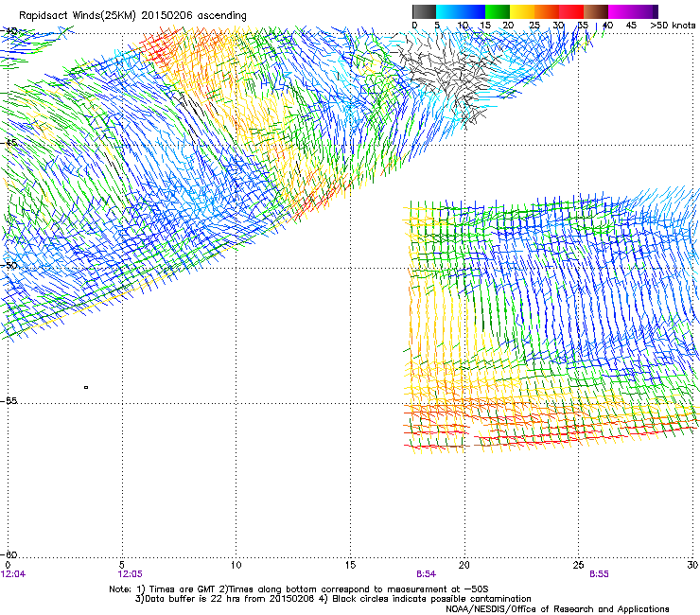Click the 'Note: 1) Times are GMT' line
Image resolution: width=700 pixels, height=615 pixels.
pyautogui.click(x=299, y=589)
